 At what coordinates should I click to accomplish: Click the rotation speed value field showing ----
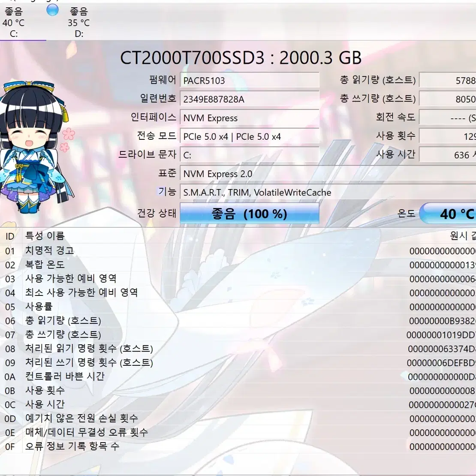tap(448, 118)
